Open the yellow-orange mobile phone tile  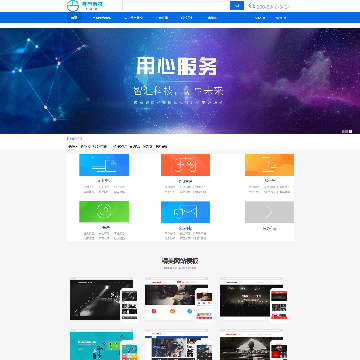[x=269, y=165]
